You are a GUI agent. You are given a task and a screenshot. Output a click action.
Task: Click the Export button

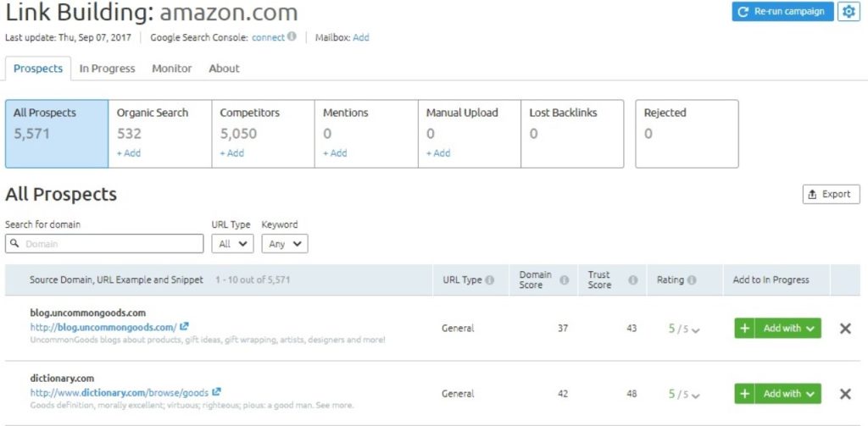pyautogui.click(x=832, y=194)
